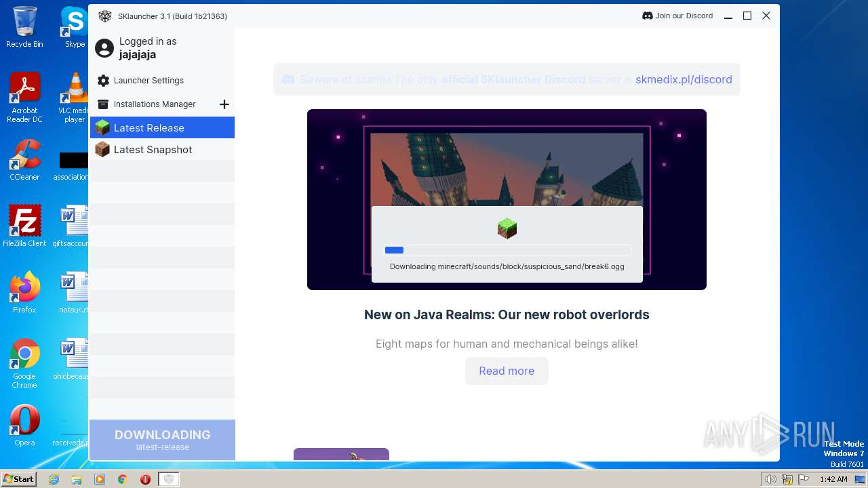
Task: Select the VLC media player desktop shortcut
Action: pyautogui.click(x=75, y=98)
